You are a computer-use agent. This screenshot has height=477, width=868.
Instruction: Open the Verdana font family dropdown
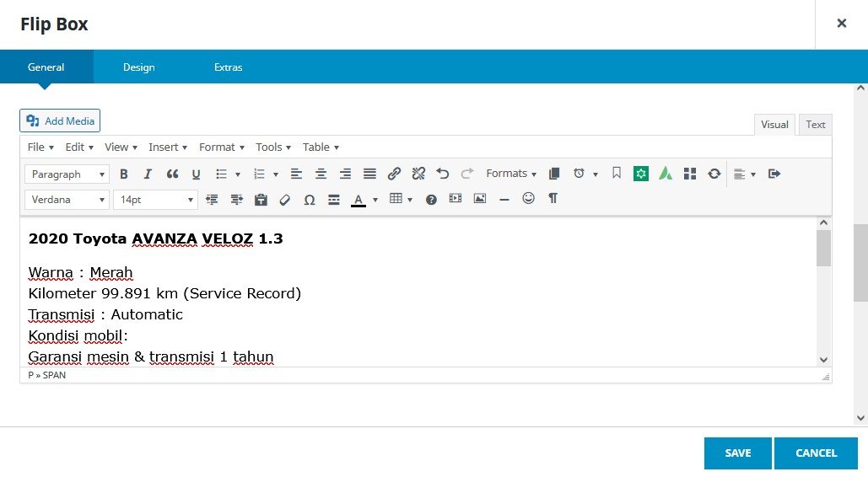[x=67, y=200]
